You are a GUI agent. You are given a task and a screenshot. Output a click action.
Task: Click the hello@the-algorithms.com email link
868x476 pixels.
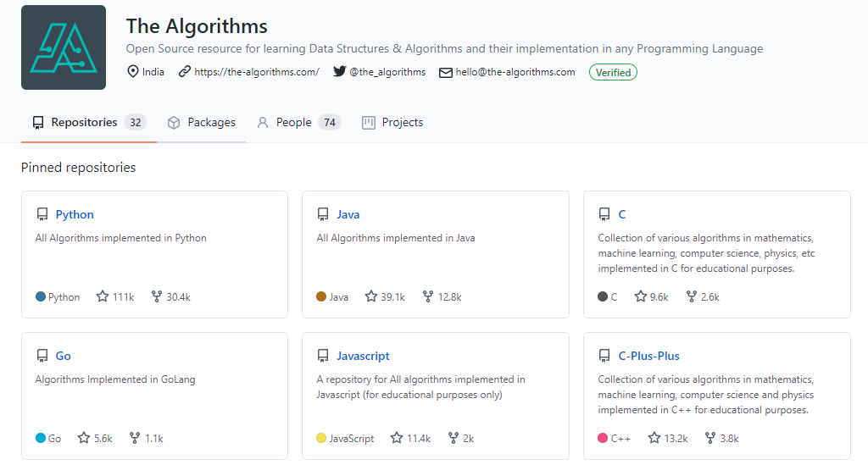tap(515, 72)
